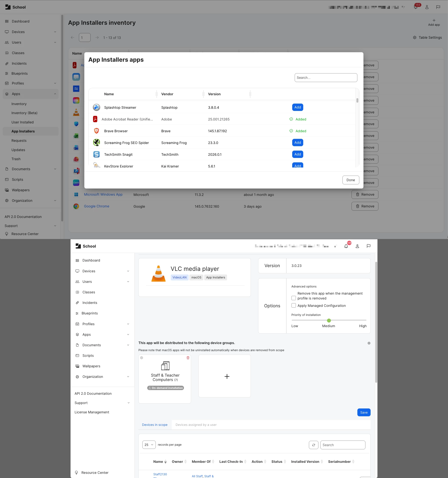This screenshot has height=478, width=448.
Task: Click Search field in App Installers dialog
Action: (x=326, y=78)
